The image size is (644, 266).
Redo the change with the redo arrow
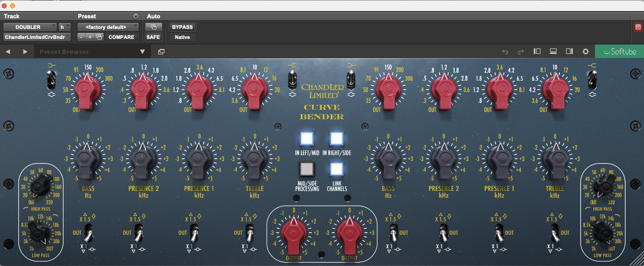521,52
